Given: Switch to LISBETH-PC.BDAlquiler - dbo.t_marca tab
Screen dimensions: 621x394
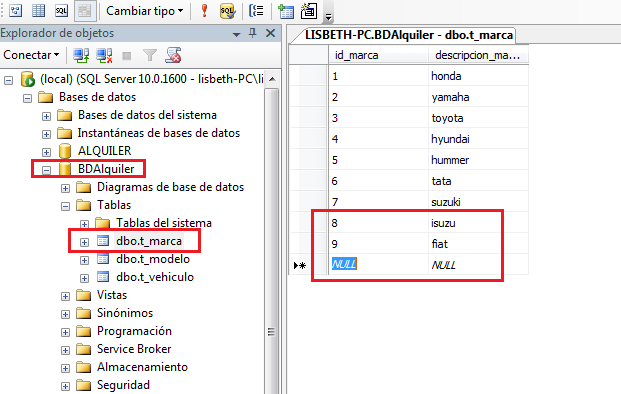Looking at the screenshot, I should [409, 35].
